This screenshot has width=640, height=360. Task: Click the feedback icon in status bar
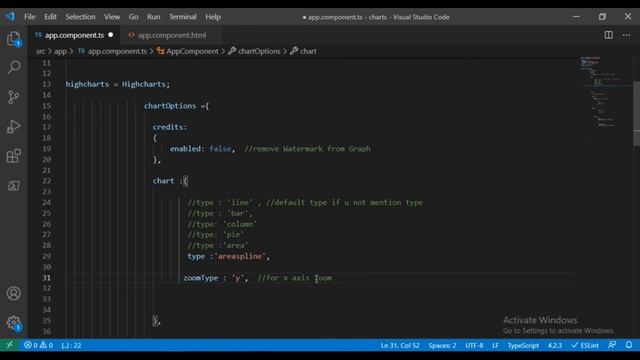click(611, 345)
